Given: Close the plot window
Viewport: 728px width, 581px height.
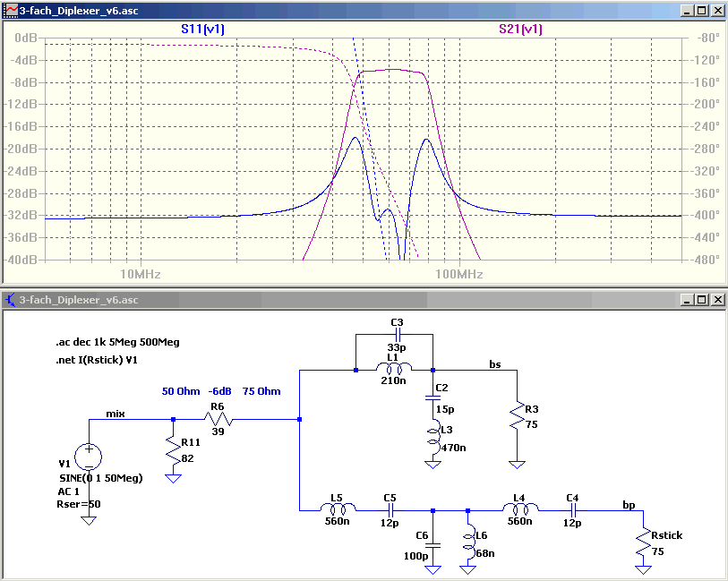Looking at the screenshot, I should pyautogui.click(x=717, y=11).
